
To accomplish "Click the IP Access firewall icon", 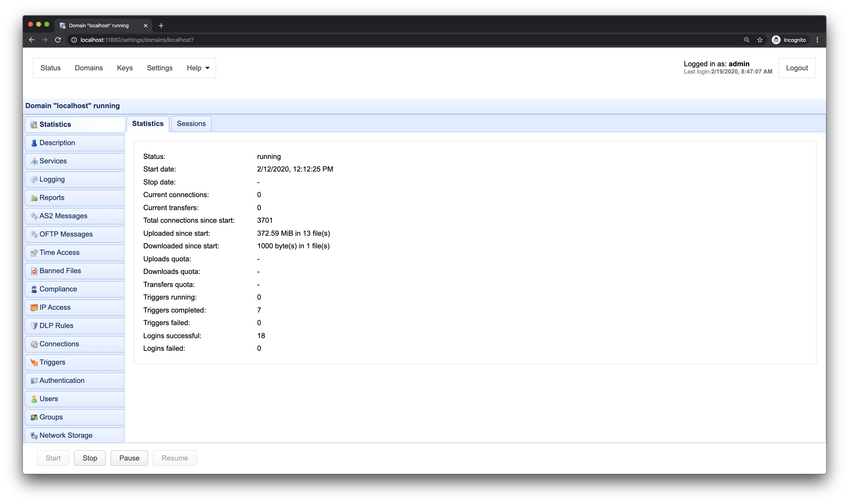I will coord(34,308).
